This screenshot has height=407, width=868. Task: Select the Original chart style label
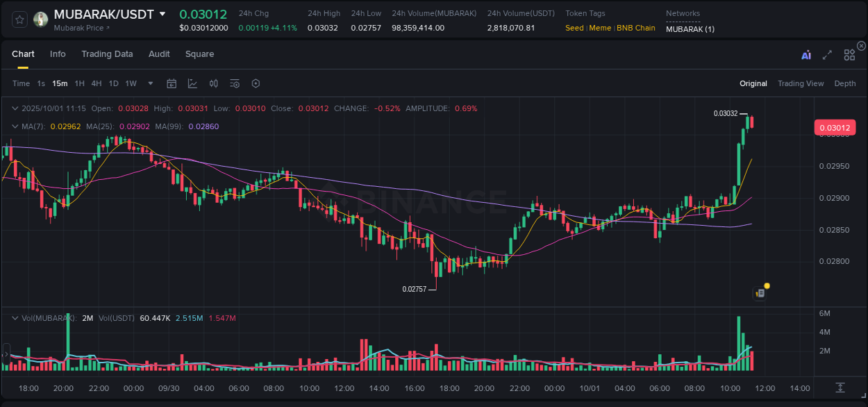(753, 83)
